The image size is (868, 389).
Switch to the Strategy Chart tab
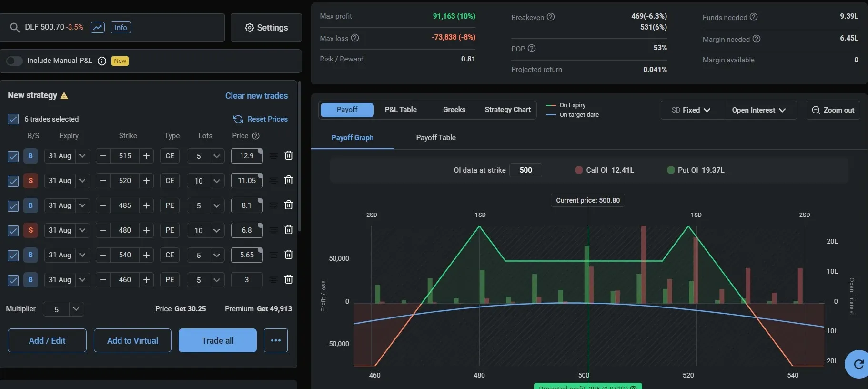pyautogui.click(x=507, y=110)
